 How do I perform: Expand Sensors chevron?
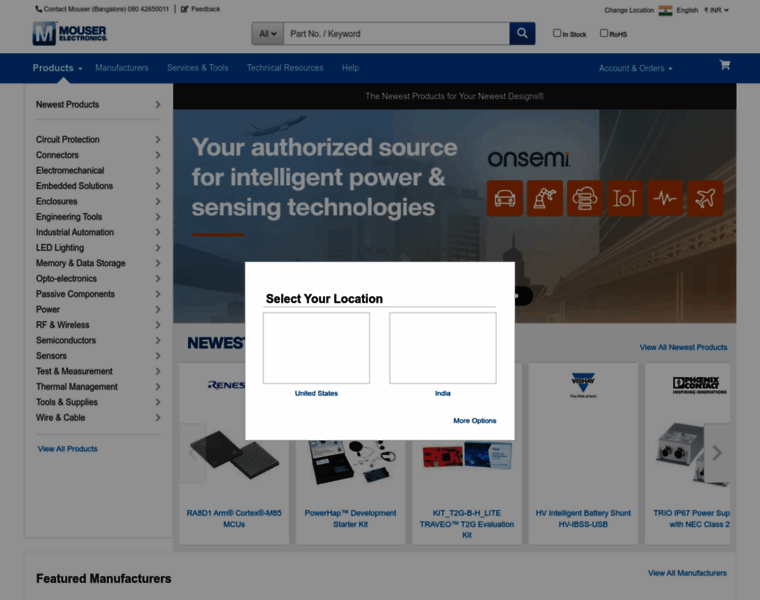(x=158, y=356)
